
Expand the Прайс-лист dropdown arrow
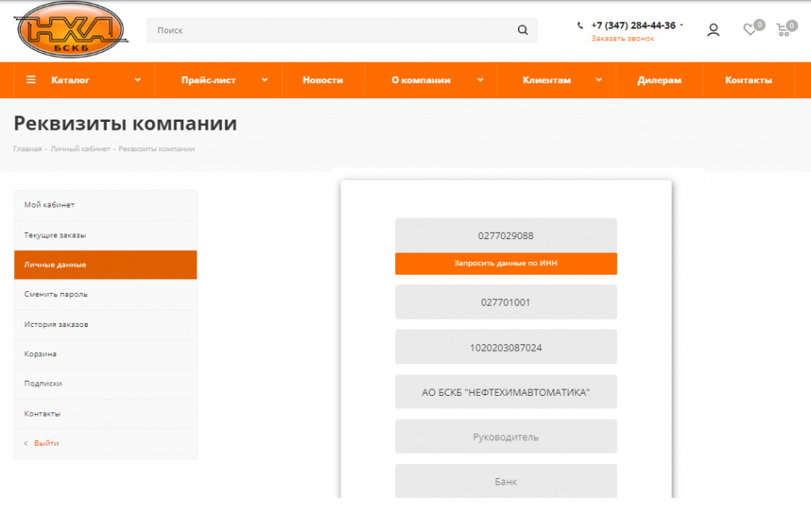[265, 80]
